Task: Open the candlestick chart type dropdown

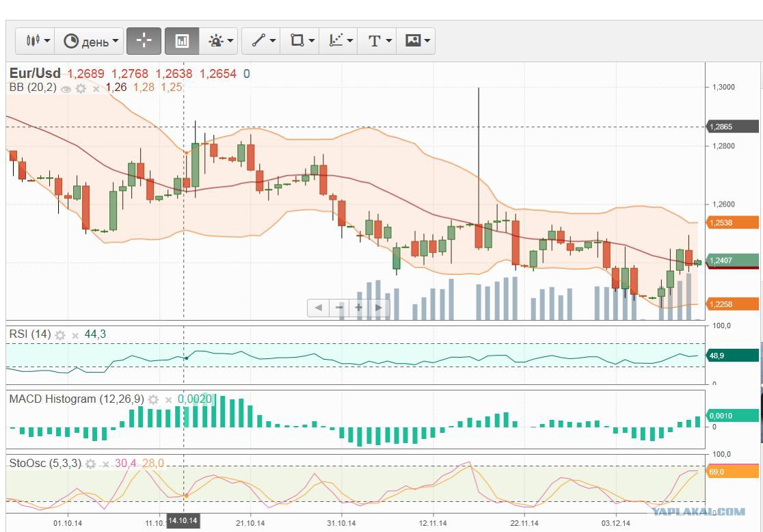Action: coord(35,41)
